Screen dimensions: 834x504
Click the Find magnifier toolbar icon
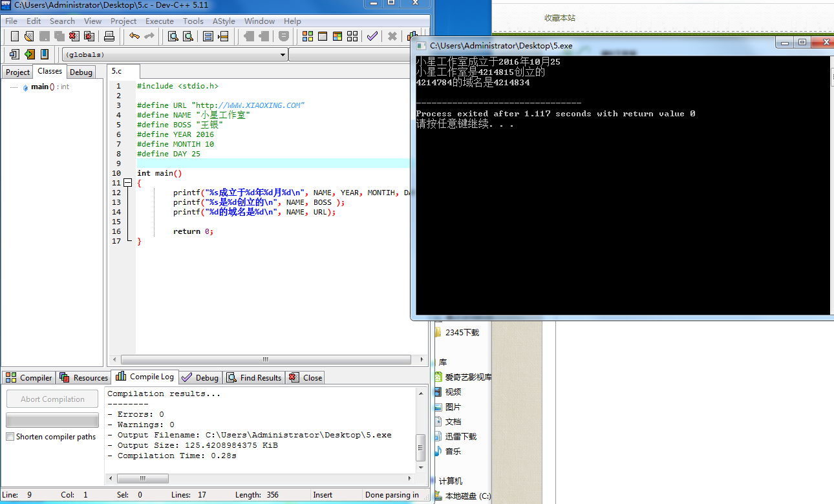coord(173,36)
